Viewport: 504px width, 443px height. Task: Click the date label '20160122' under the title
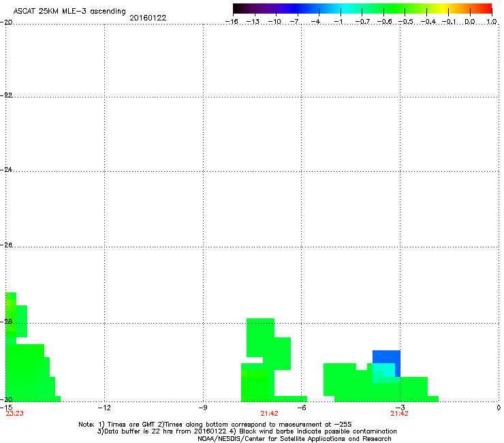(148, 18)
